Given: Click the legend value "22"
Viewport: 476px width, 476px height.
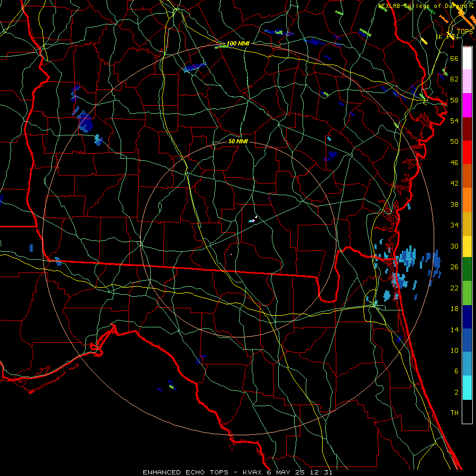Looking at the screenshot, I should click(454, 288).
